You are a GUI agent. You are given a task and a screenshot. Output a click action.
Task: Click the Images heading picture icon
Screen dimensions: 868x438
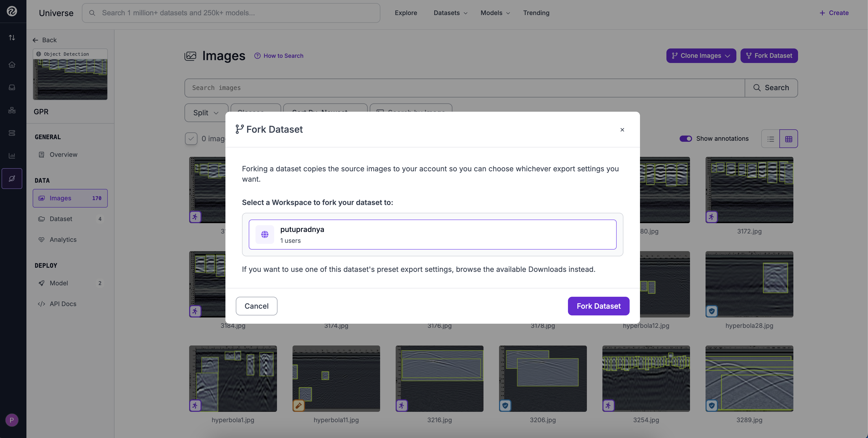coord(190,56)
